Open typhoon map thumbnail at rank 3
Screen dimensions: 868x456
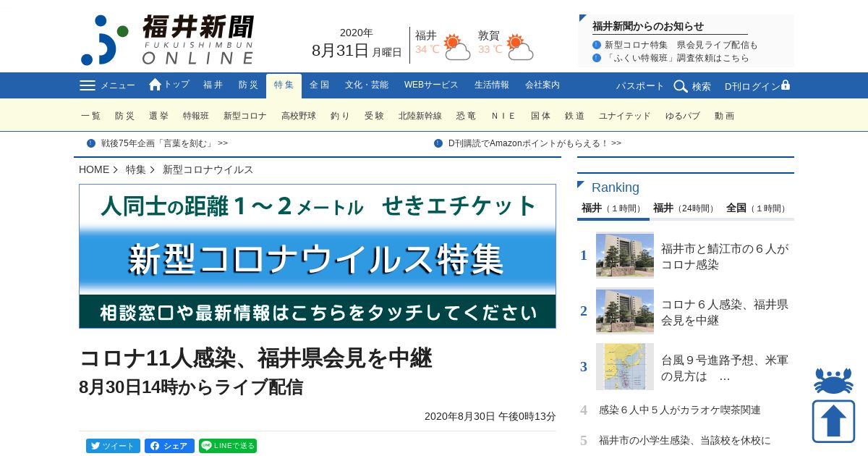[x=625, y=366]
